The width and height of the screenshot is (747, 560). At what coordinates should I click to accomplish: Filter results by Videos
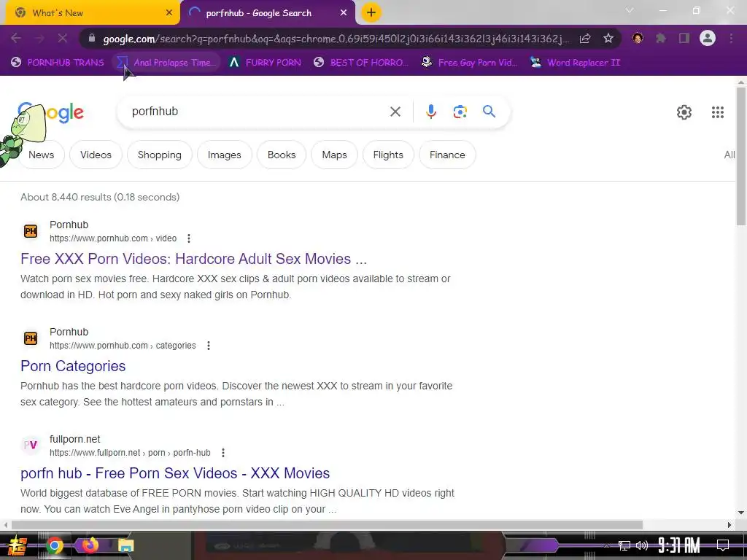(x=96, y=155)
